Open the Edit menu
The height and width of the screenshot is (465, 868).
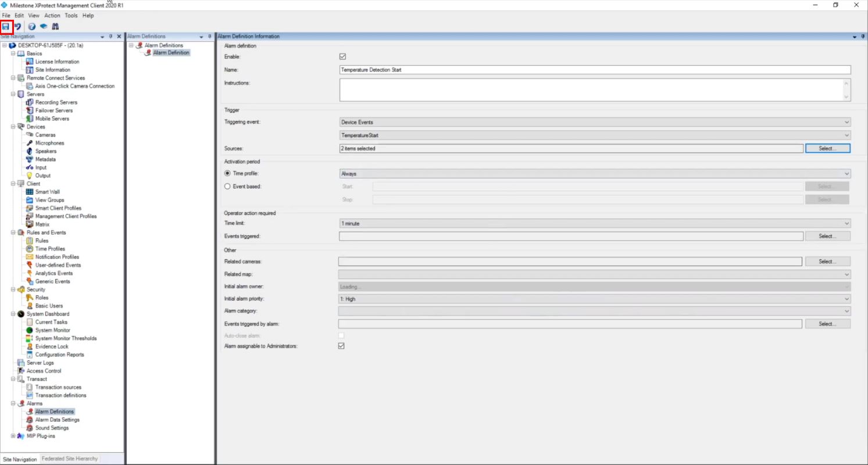pos(19,16)
